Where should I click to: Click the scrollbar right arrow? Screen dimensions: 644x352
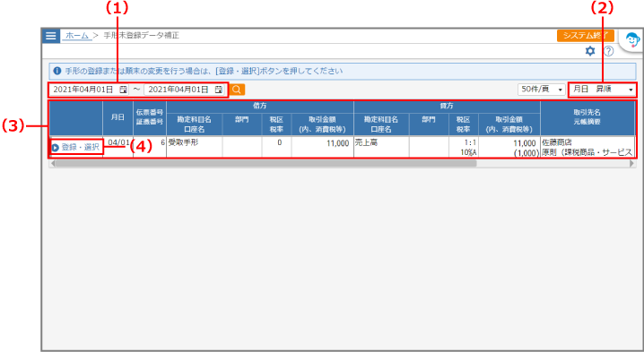coord(631,163)
